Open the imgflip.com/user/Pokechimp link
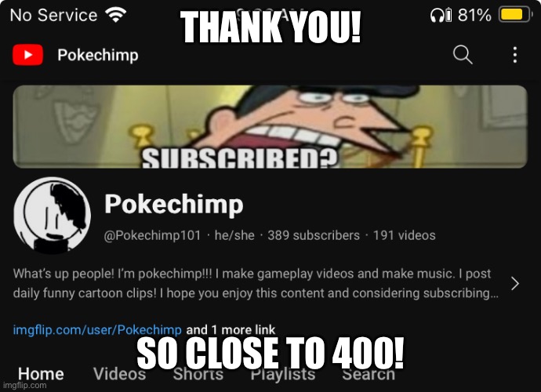This screenshot has width=541, height=392. [x=97, y=330]
